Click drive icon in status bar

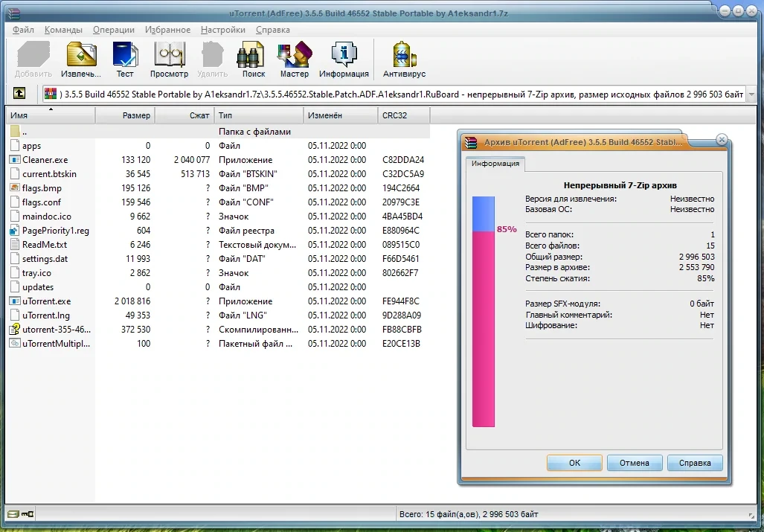pos(13,514)
